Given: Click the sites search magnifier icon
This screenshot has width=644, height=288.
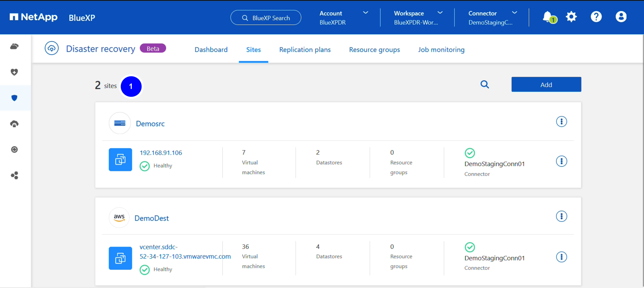Looking at the screenshot, I should [485, 85].
